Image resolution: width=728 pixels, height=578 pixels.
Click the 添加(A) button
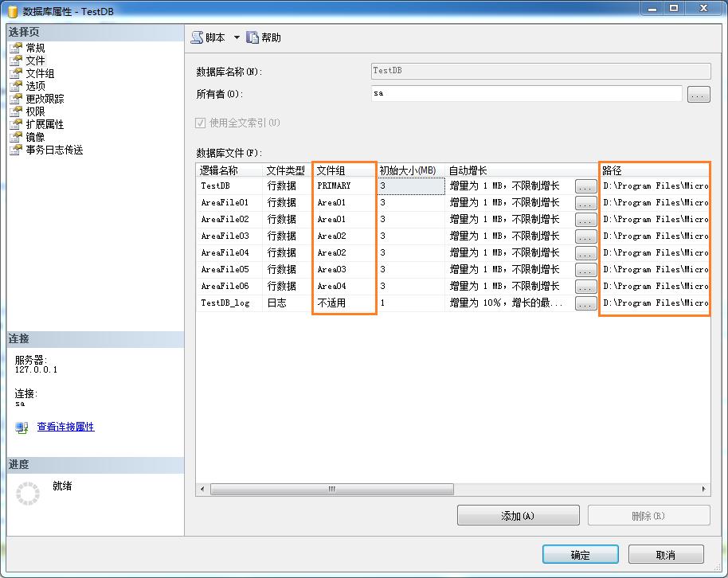[519, 516]
